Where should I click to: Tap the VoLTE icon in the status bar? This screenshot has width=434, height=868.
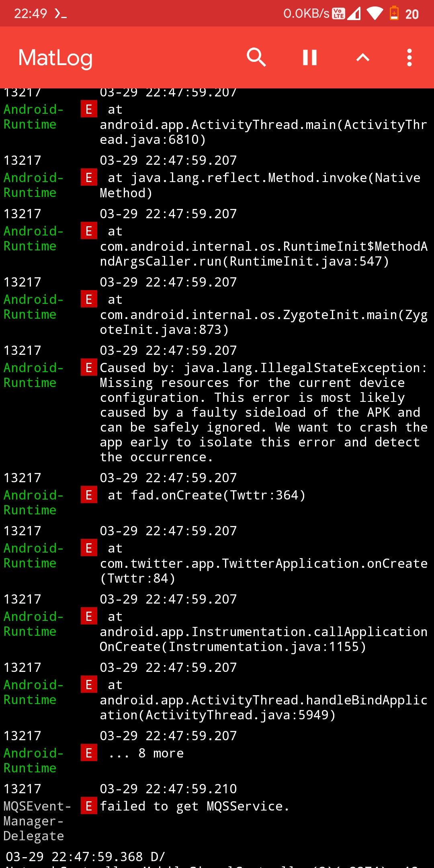(x=339, y=12)
